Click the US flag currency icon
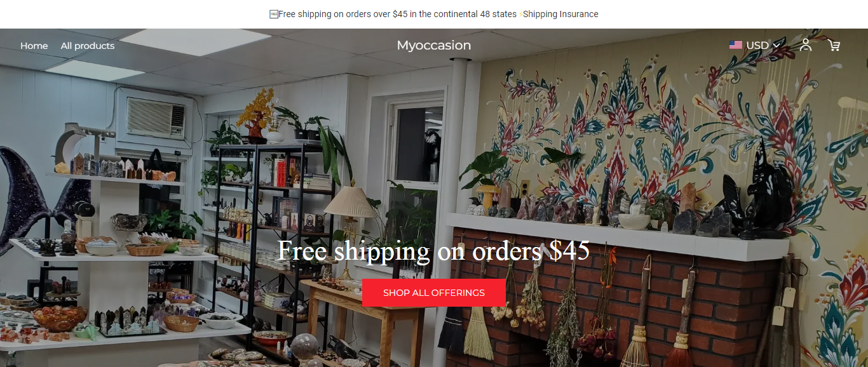The width and height of the screenshot is (868, 367). tap(736, 45)
